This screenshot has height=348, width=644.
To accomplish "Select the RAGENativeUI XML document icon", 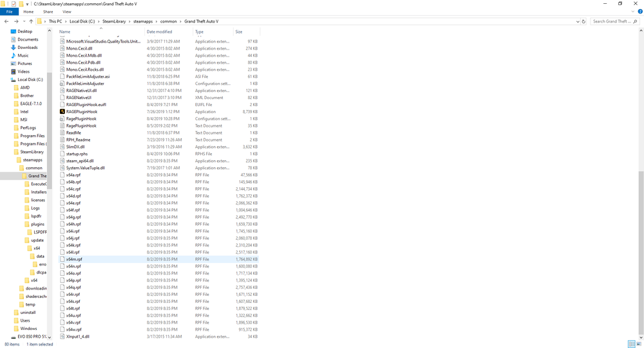I will [x=62, y=98].
